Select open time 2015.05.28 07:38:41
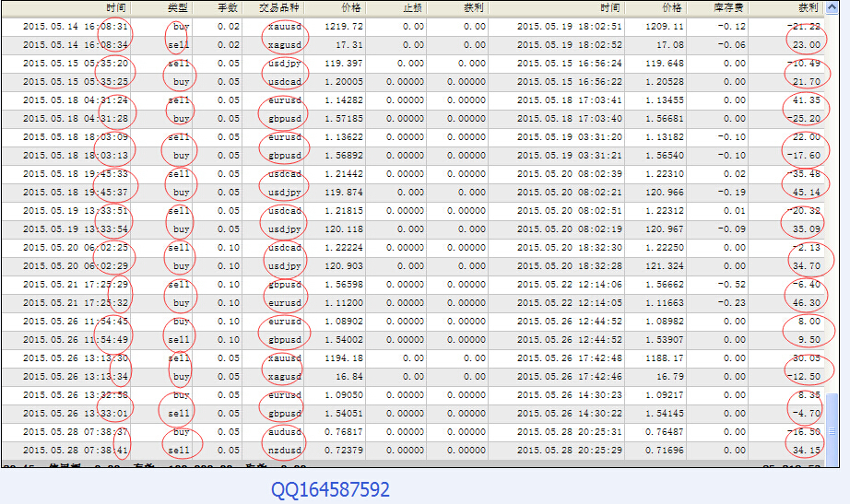This screenshot has width=850, height=504. click(x=76, y=451)
